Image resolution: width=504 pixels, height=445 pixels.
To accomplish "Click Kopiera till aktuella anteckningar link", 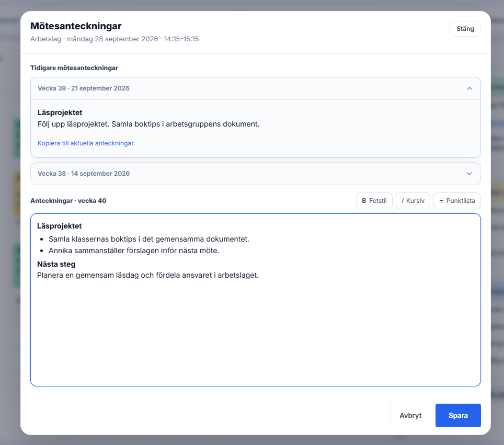I will point(86,143).
